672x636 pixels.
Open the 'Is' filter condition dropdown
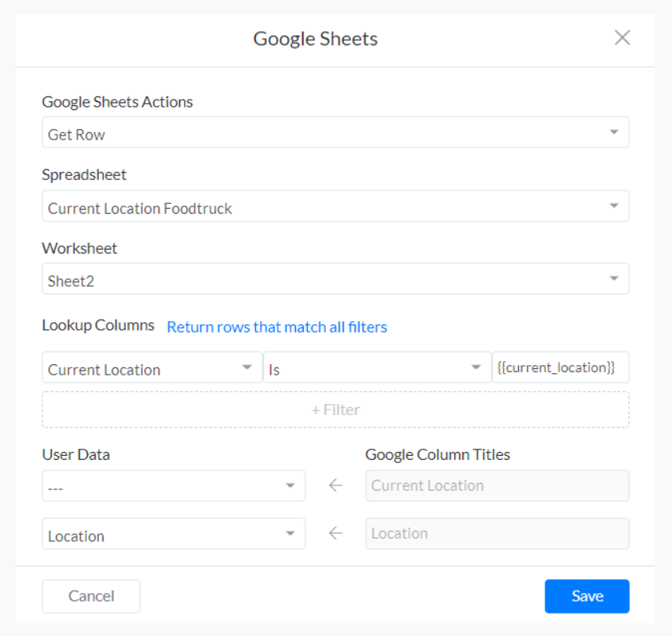pos(376,368)
